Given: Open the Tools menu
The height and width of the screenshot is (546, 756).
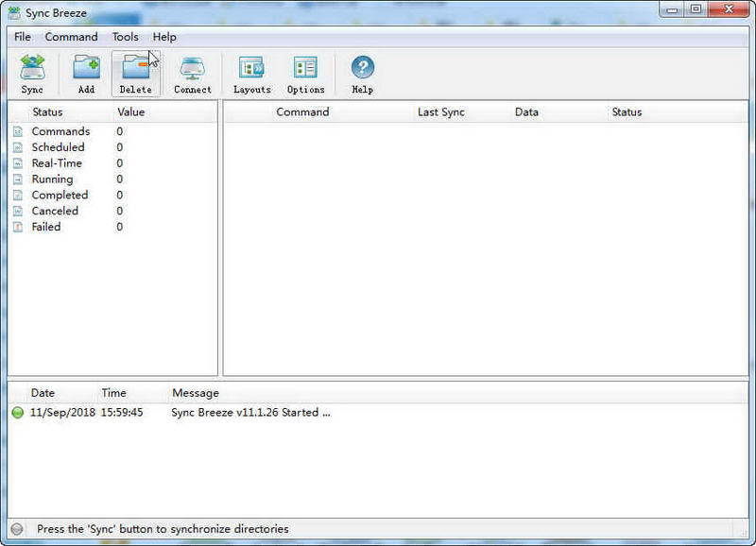Looking at the screenshot, I should pyautogui.click(x=126, y=37).
